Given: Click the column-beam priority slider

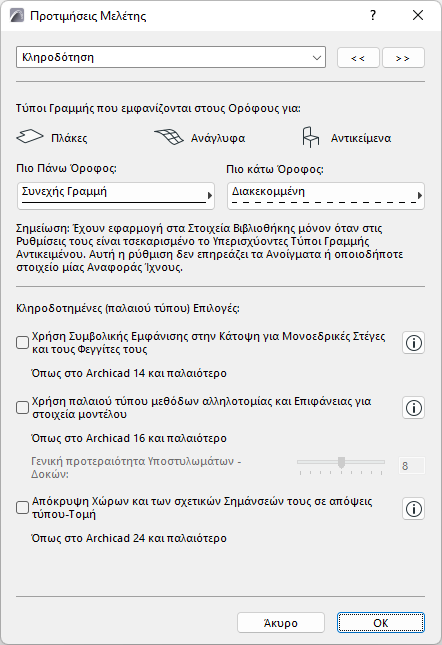Looking at the screenshot, I should click(x=341, y=465).
